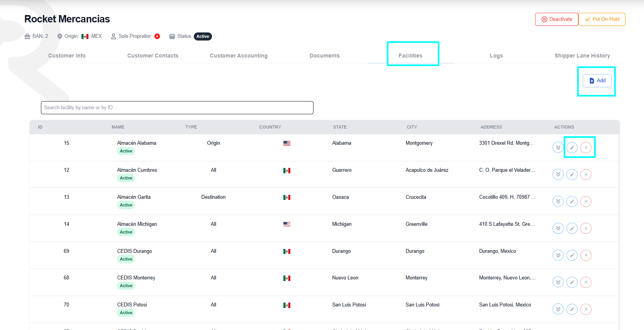Click the Mexico flag in Almacén Cumbres row
Viewport: 644px width, 330px height.
pyautogui.click(x=287, y=170)
